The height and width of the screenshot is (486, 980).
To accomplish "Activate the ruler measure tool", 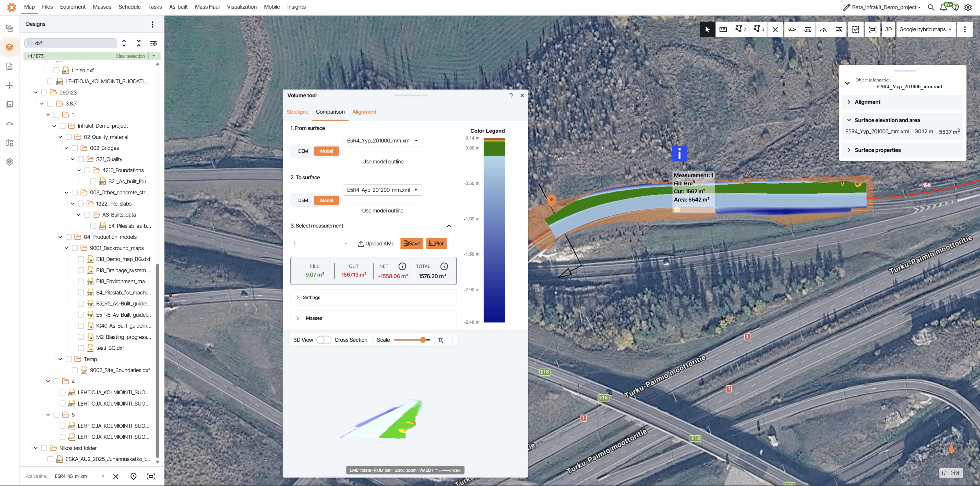I will [x=723, y=29].
